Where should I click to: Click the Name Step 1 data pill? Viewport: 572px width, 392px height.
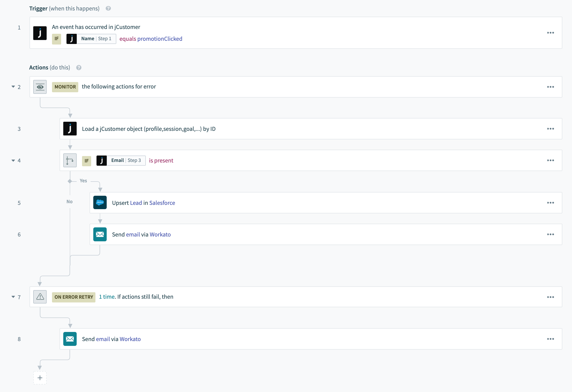(91, 39)
